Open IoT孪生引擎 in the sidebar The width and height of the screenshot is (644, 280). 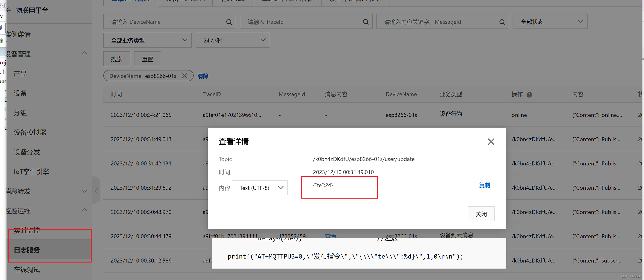click(x=31, y=171)
